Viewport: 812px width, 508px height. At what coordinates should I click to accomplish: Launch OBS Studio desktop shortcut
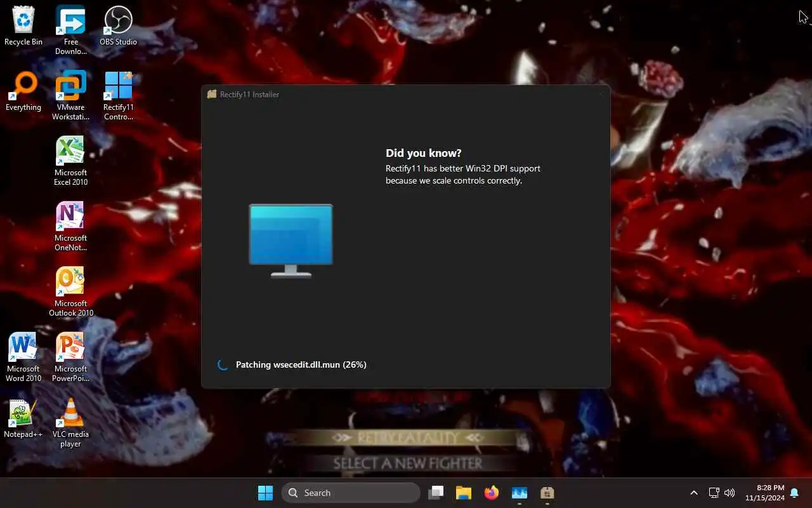118,26
